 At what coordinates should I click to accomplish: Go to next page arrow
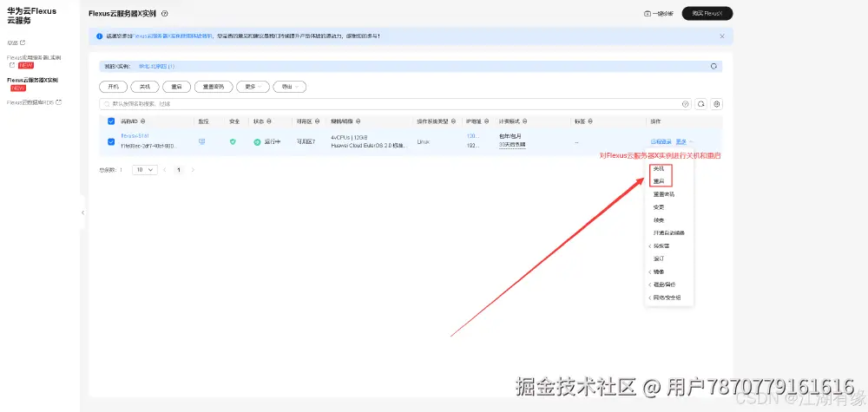193,170
